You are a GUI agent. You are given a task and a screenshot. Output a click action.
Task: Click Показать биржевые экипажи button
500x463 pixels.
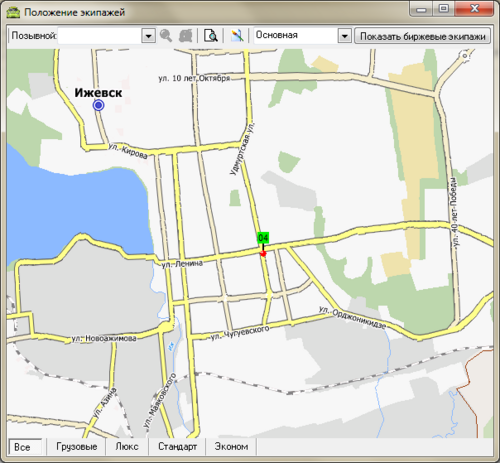click(x=422, y=36)
